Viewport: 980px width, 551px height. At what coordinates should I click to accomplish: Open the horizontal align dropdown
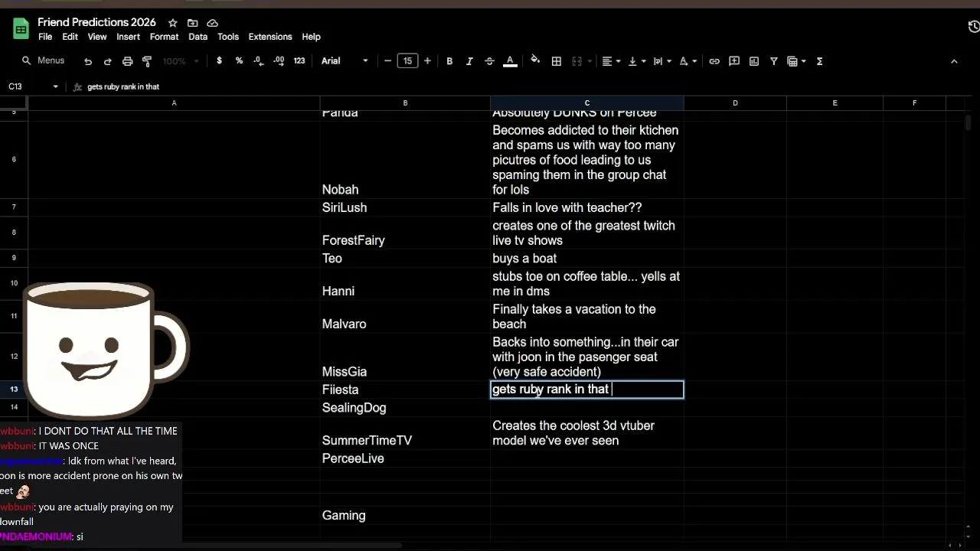coord(611,61)
